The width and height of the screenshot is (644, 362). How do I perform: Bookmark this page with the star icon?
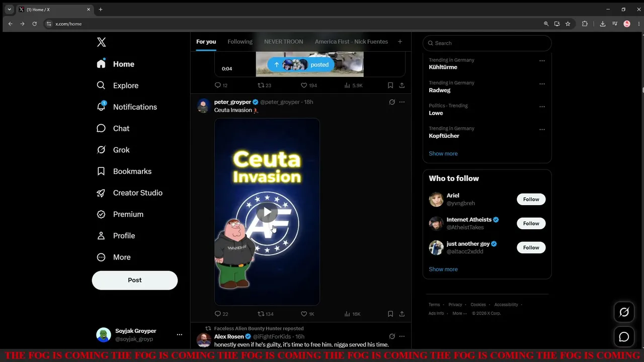[568, 24]
